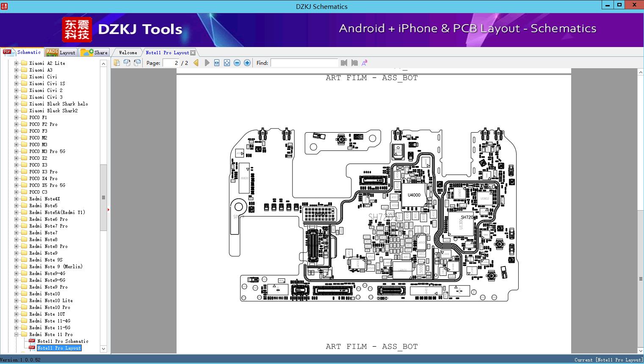Go to the previous page arrow

coord(196,63)
